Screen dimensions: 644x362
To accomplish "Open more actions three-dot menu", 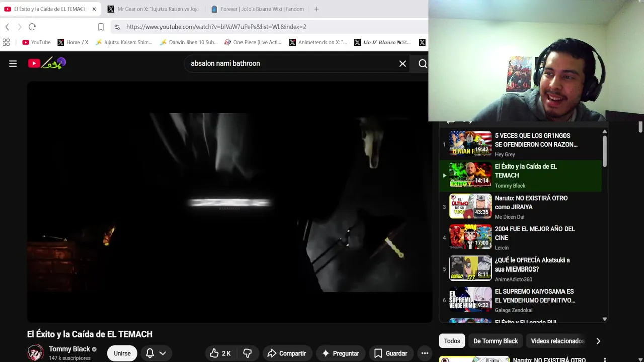I will click(x=425, y=353).
